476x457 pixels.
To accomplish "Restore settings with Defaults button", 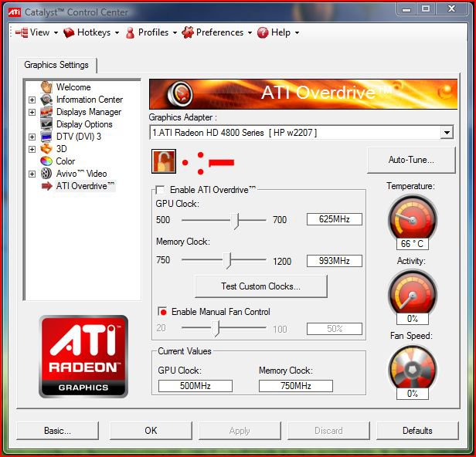I will pos(417,431).
